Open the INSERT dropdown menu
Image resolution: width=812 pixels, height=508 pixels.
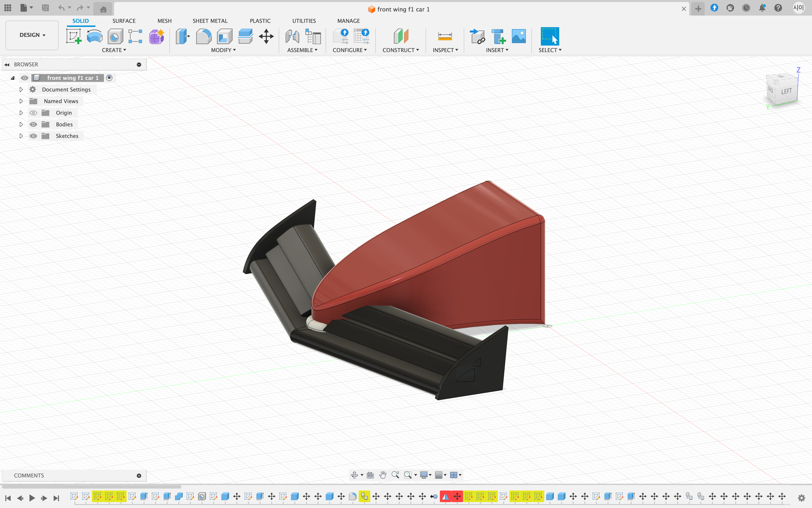click(497, 50)
